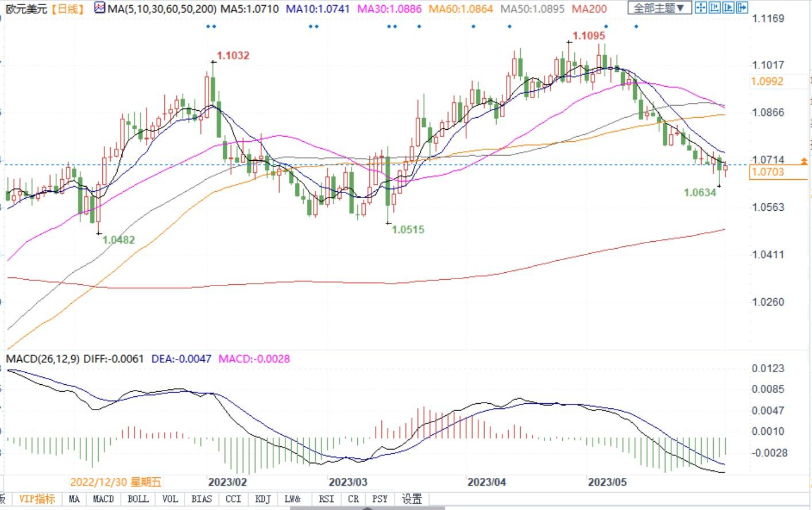Screen dimensions: 812x510
Task: Open the 全部主题 dropdown
Action: point(659,8)
